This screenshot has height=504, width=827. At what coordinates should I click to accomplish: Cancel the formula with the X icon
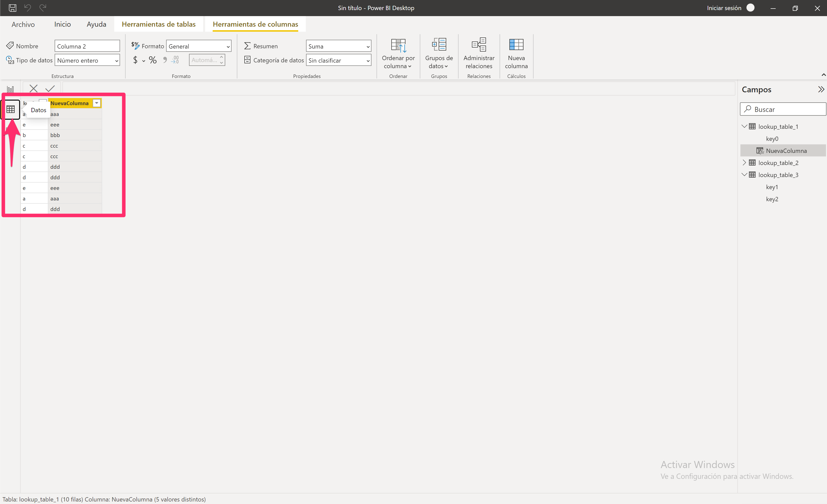click(x=33, y=89)
